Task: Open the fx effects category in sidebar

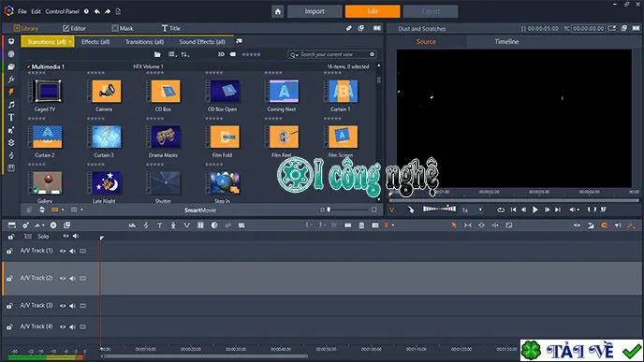Action: (x=11, y=80)
